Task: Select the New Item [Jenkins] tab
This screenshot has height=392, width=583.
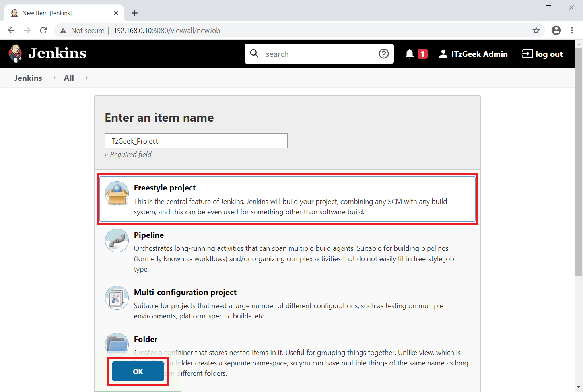Action: [x=65, y=13]
